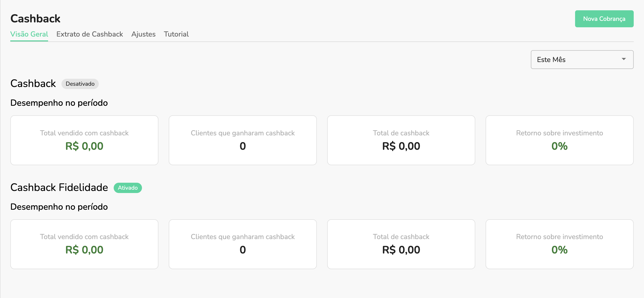Click the Retorno sobre investimento card
The height and width of the screenshot is (298, 644).
[x=559, y=140]
